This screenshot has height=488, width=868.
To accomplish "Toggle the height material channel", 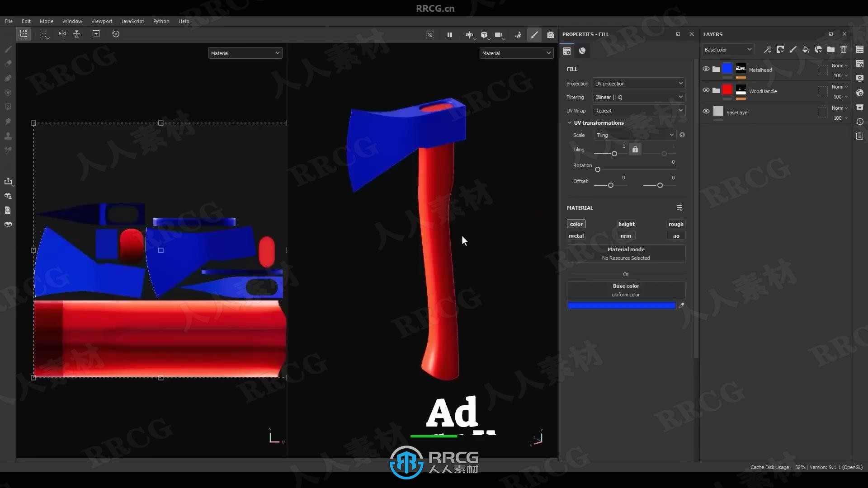I will click(x=626, y=224).
